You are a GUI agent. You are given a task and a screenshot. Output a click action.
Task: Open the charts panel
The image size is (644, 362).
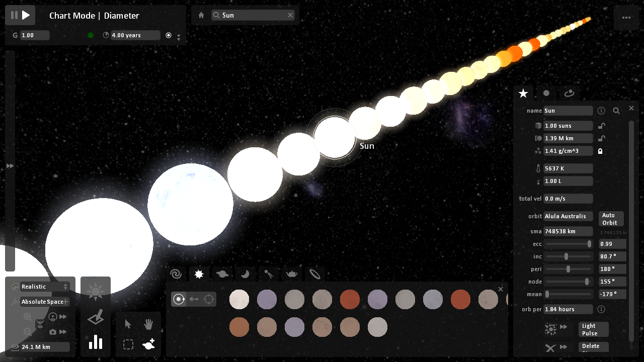click(x=95, y=342)
